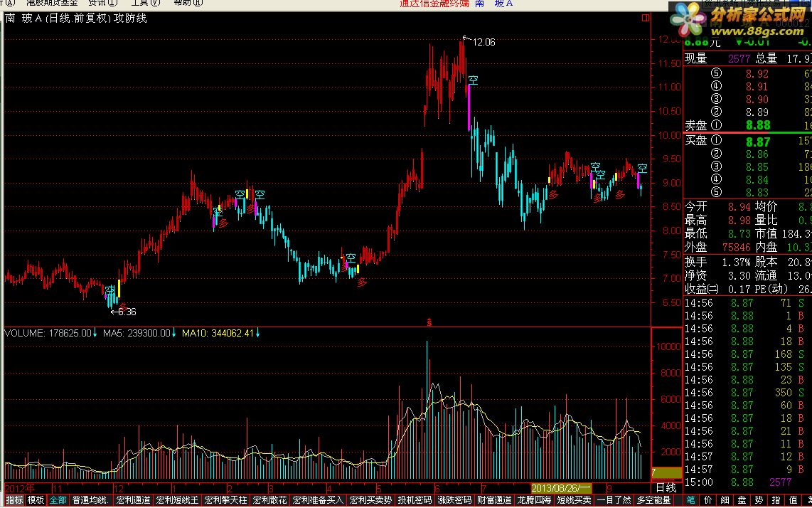Click the MA10: 344062.41 label

pos(218,333)
